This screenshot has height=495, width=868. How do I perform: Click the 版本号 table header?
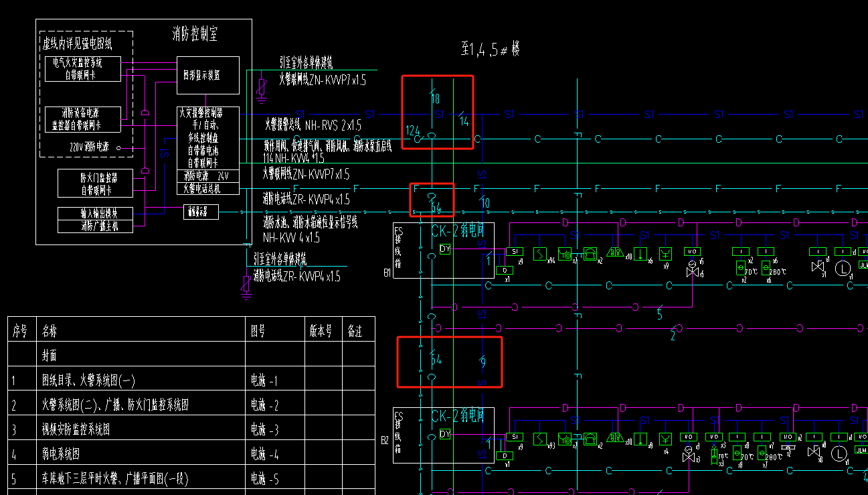[x=321, y=331]
